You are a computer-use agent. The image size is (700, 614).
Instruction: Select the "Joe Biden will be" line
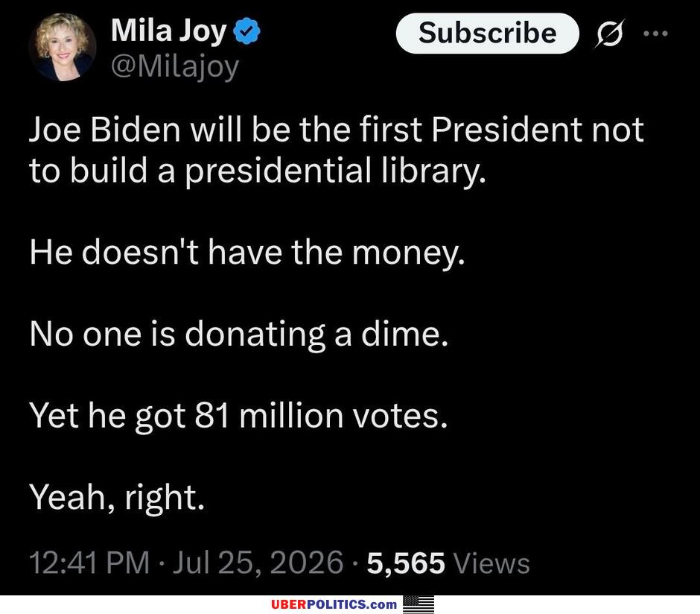pyautogui.click(x=337, y=130)
